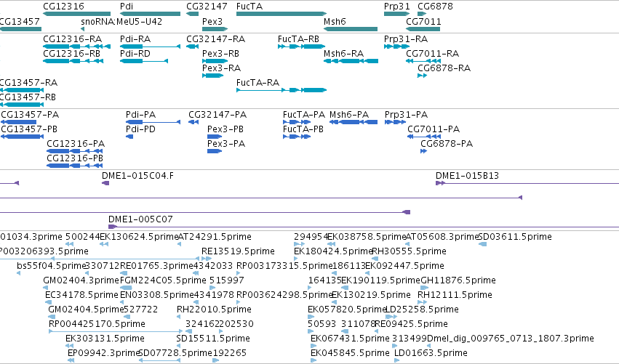Open the DME1-005C07 clone label
The image size is (619, 364).
pyautogui.click(x=140, y=219)
